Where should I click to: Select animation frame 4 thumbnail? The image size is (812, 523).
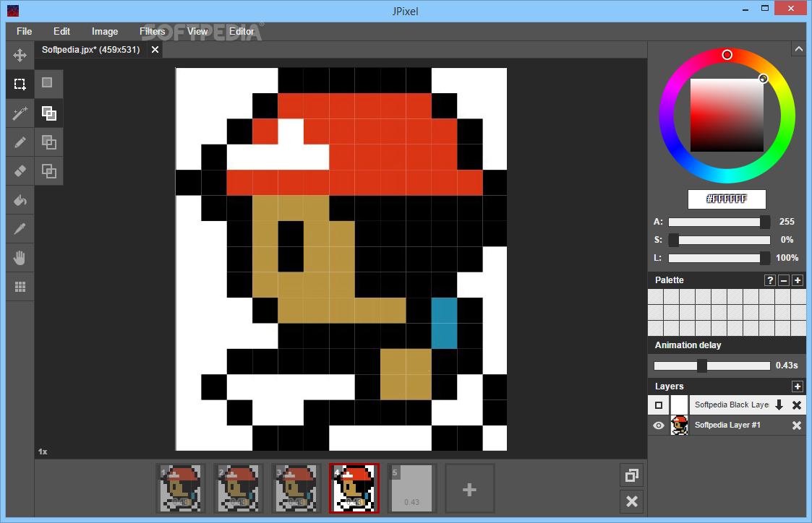(x=354, y=488)
